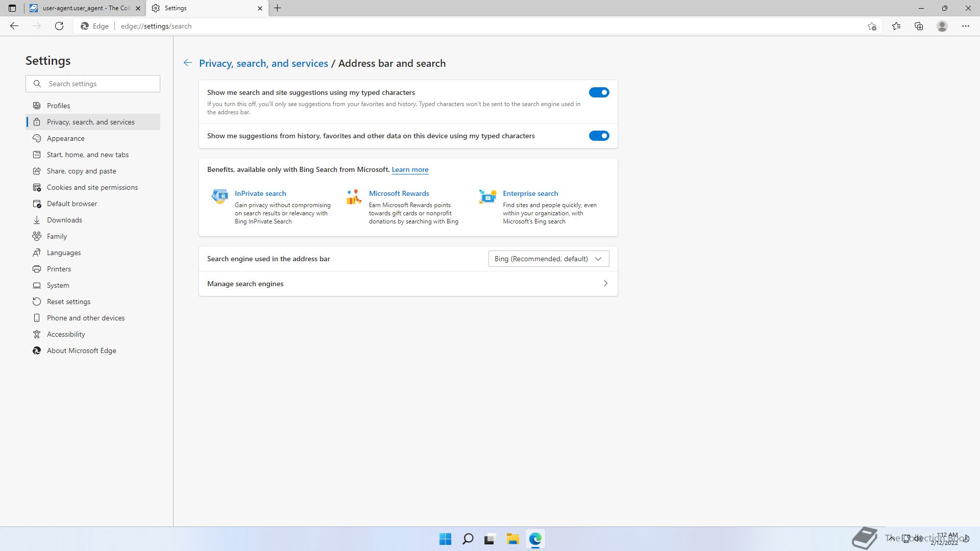Open search engine dropdown showing Bing

click(x=549, y=259)
